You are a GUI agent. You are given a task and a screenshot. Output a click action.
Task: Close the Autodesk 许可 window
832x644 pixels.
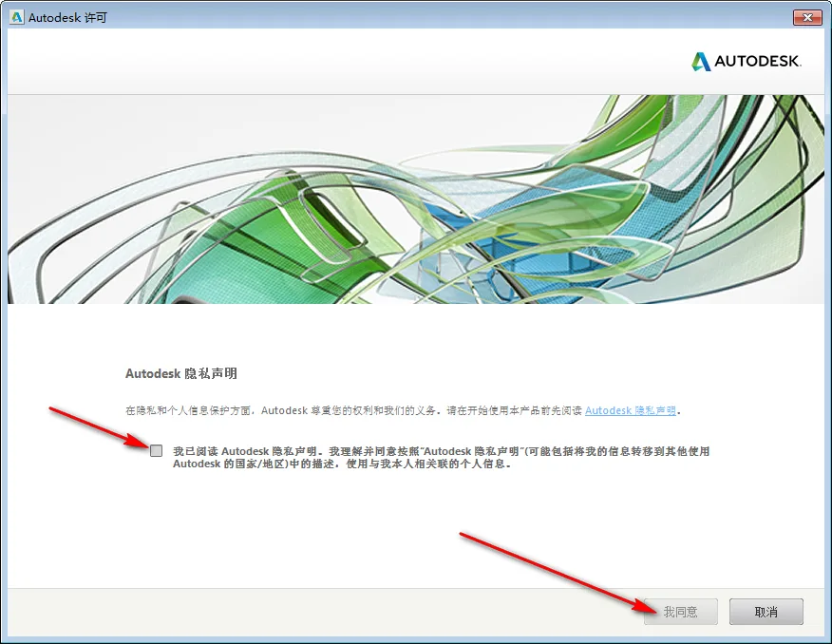tap(807, 17)
